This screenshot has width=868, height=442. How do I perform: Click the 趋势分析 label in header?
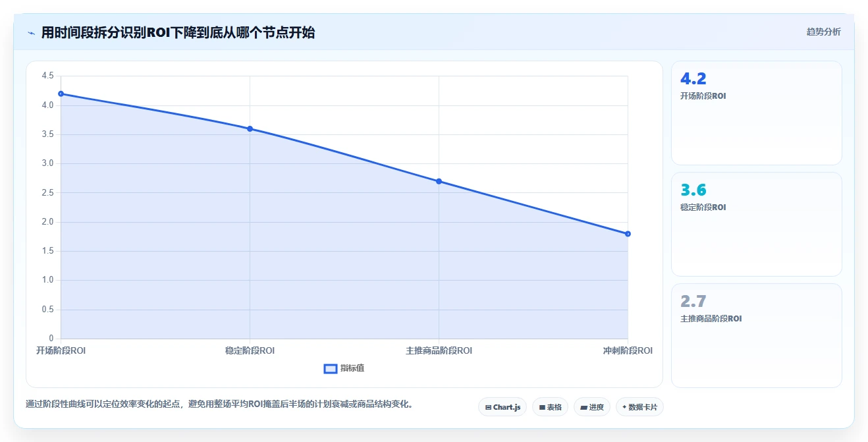click(823, 32)
